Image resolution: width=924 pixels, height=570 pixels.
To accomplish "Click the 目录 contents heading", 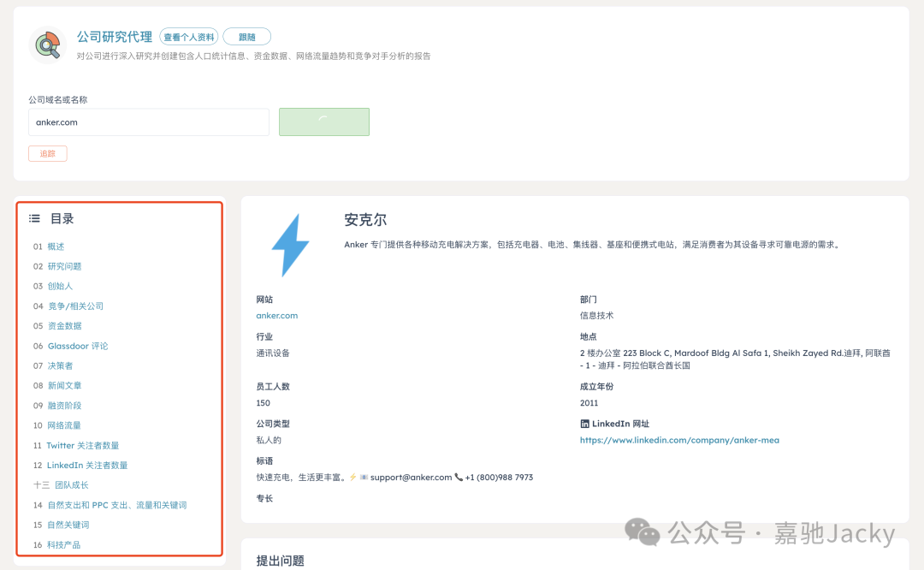I will point(62,219).
